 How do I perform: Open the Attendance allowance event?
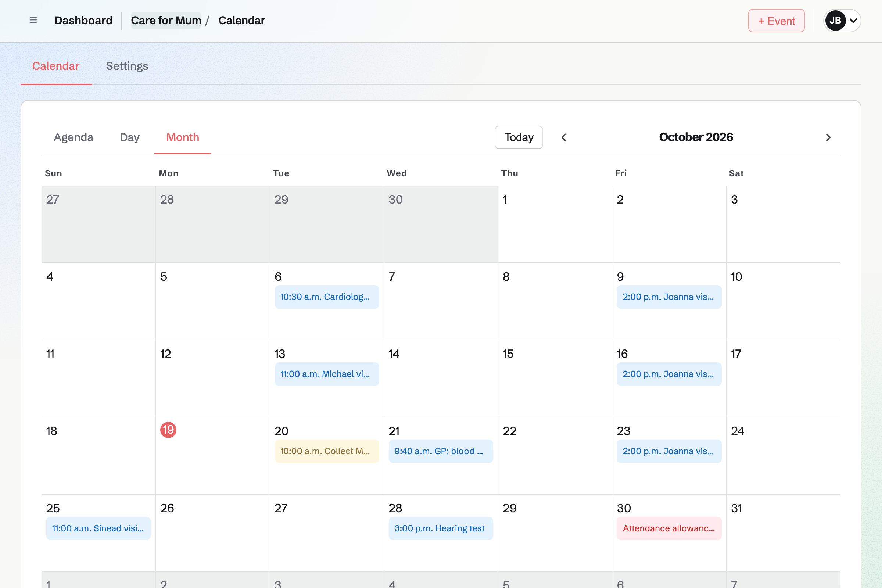coord(668,528)
